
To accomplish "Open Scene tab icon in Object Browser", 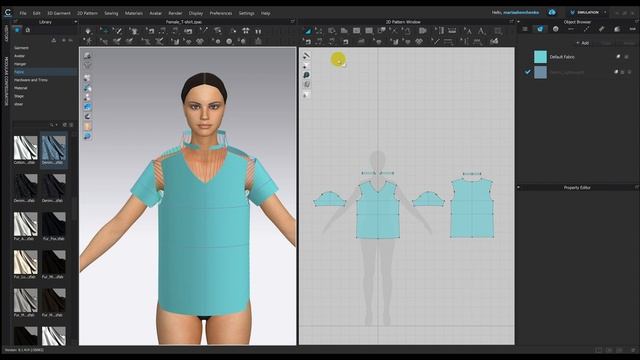I will [525, 29].
